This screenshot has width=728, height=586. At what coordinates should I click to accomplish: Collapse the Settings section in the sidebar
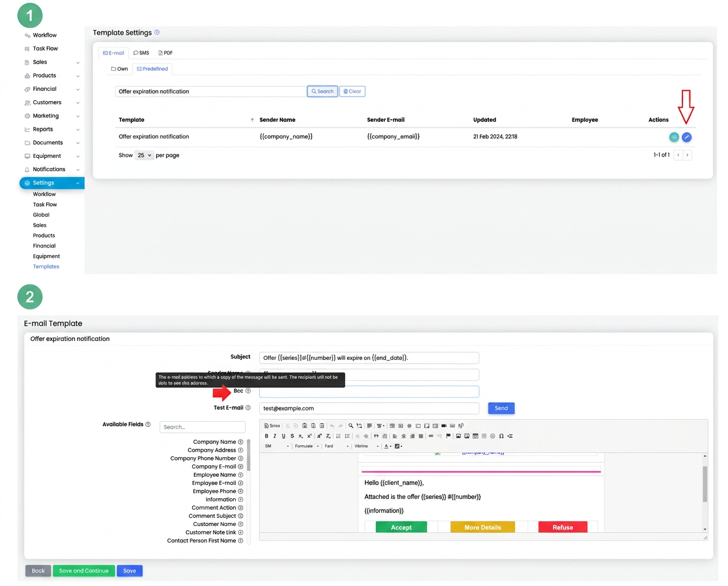coord(52,182)
